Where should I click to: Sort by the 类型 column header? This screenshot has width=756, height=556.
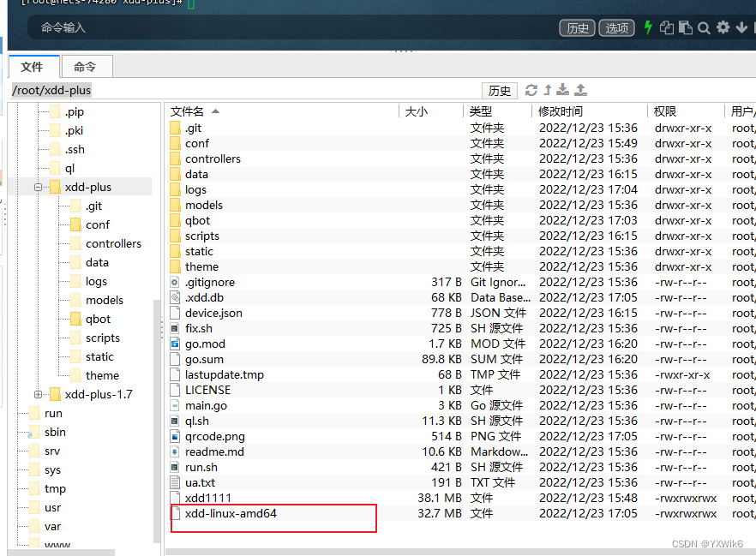tap(481, 111)
